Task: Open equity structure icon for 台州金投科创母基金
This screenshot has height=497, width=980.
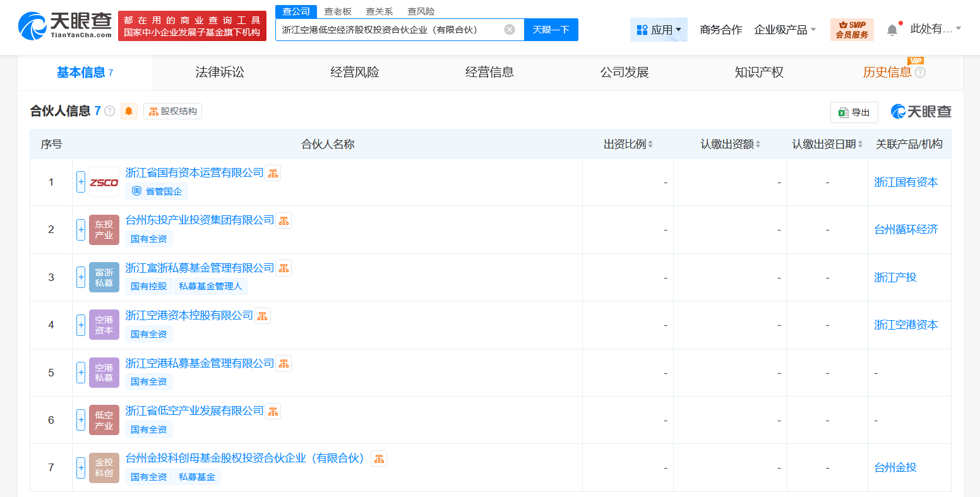Action: point(378,458)
